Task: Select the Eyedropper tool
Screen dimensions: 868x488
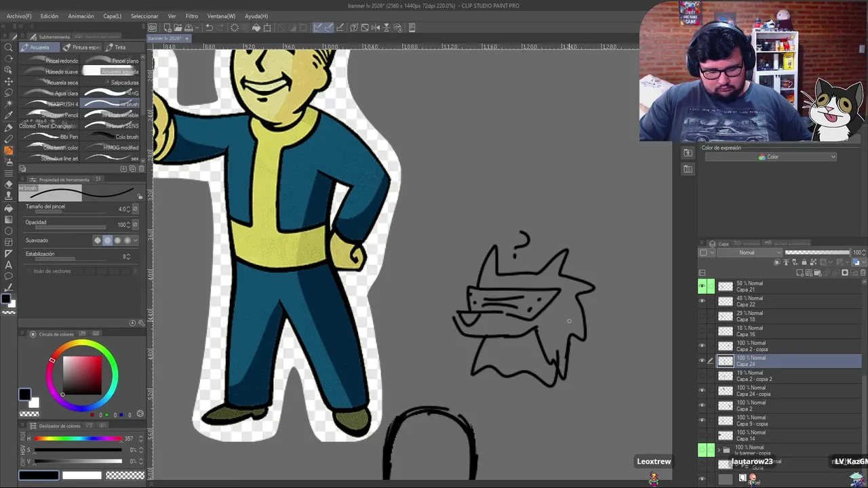Action: click(x=8, y=116)
